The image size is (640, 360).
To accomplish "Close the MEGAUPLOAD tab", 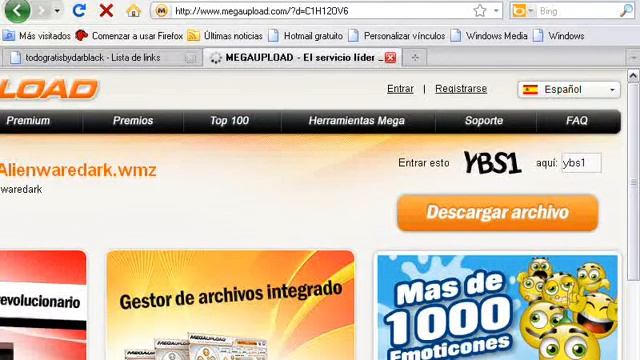I will click(391, 58).
